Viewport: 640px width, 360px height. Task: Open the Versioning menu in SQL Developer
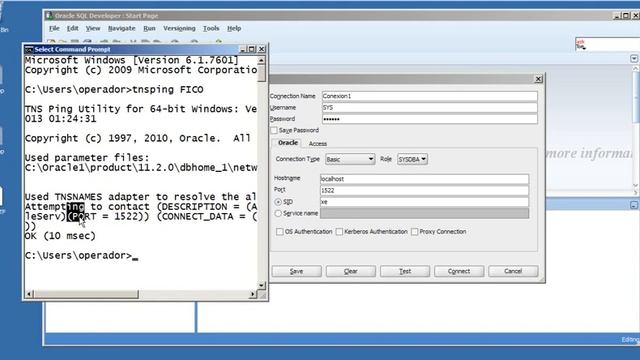point(179,29)
